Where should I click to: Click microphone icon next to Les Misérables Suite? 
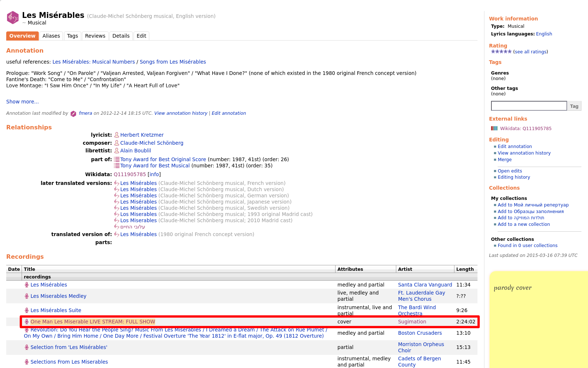[x=27, y=310]
